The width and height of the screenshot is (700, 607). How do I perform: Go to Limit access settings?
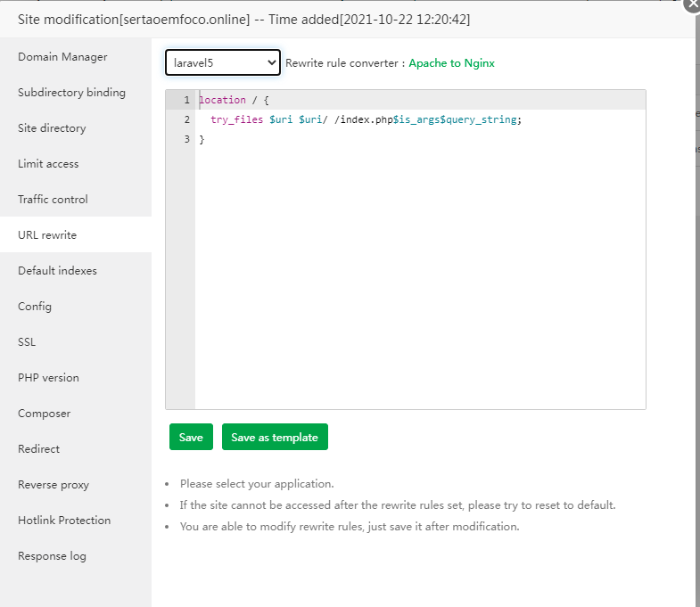(48, 164)
